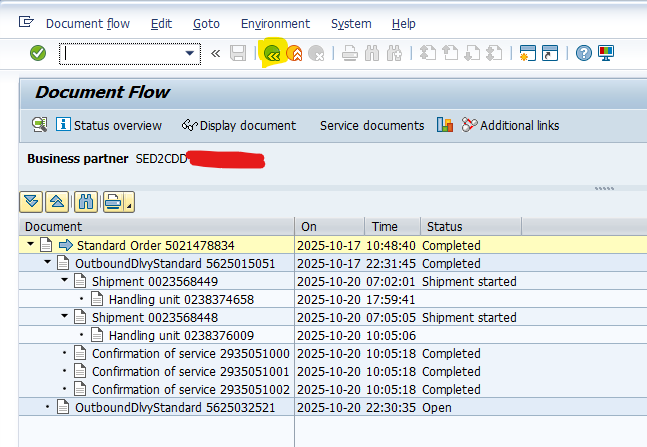
Task: Click the SED2CDD business partner text
Action: pyautogui.click(x=161, y=159)
